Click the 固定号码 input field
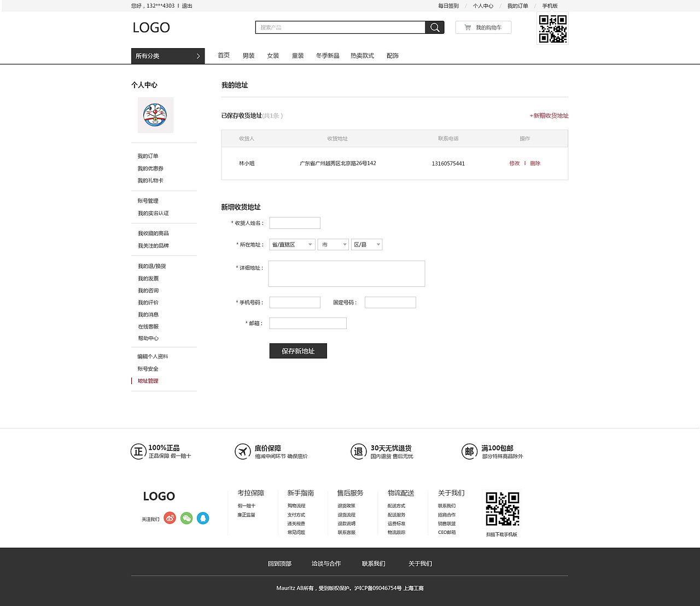This screenshot has width=700, height=606. pyautogui.click(x=390, y=303)
